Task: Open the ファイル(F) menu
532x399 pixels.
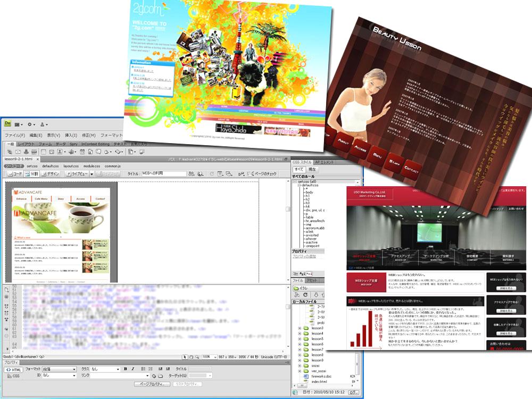Action: (x=15, y=135)
